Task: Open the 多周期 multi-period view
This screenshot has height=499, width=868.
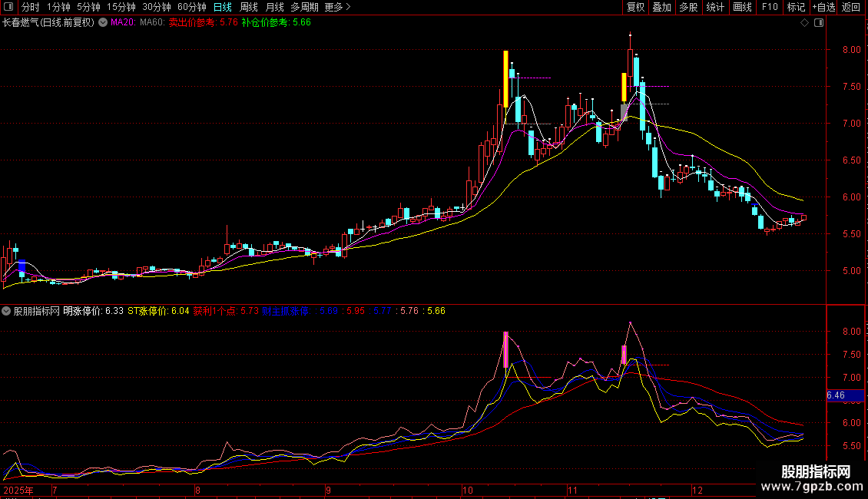Action: click(304, 7)
